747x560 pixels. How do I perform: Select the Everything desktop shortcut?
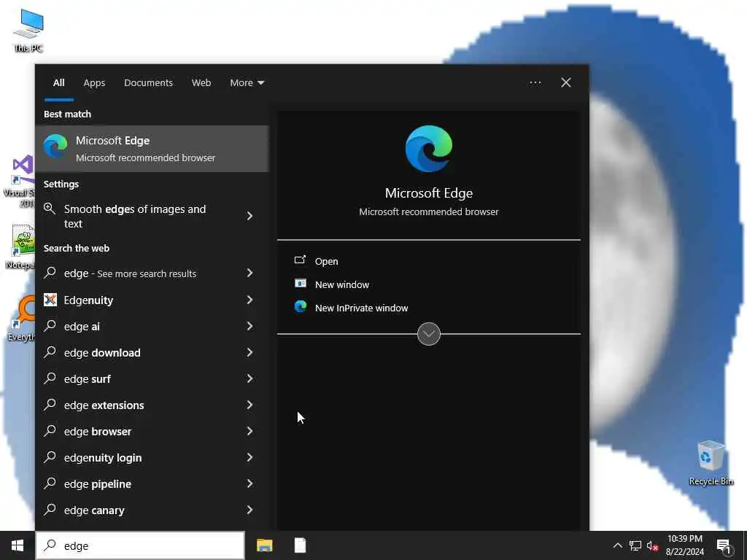coord(21,318)
